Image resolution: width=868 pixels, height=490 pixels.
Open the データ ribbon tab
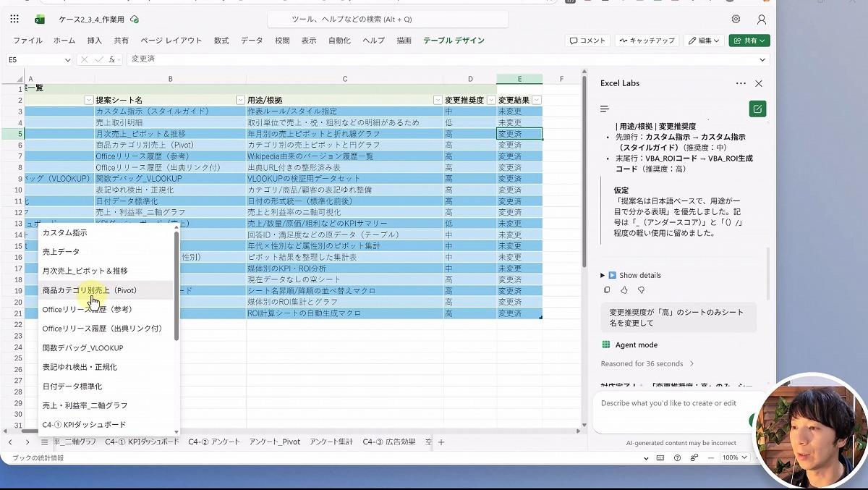tap(252, 41)
